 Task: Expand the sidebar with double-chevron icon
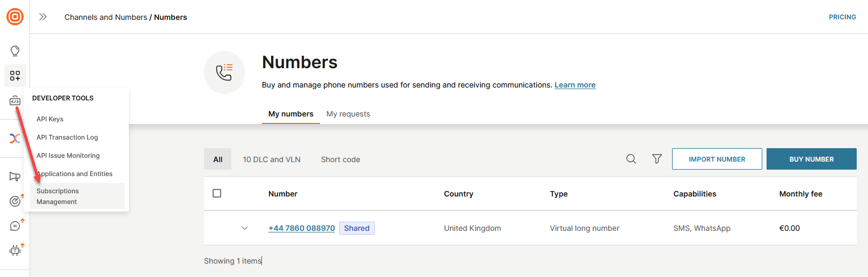[43, 17]
